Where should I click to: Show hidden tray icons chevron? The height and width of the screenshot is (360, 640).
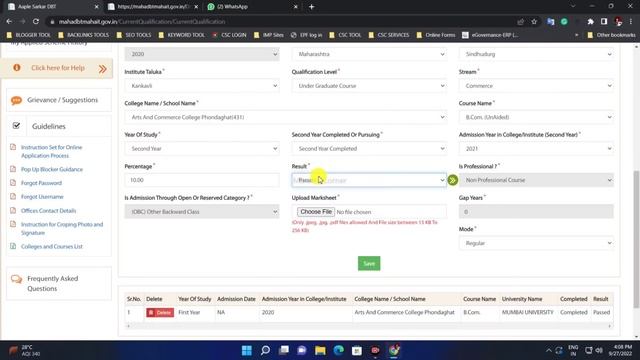pos(549,350)
